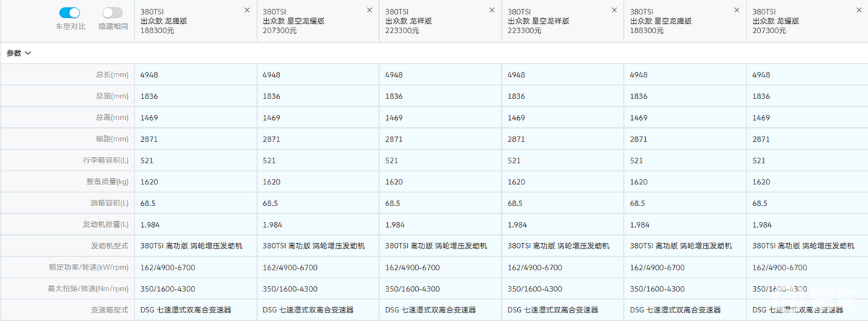Click DSG 变速箱 cell in 星空龙腾版 column

coord(676,310)
